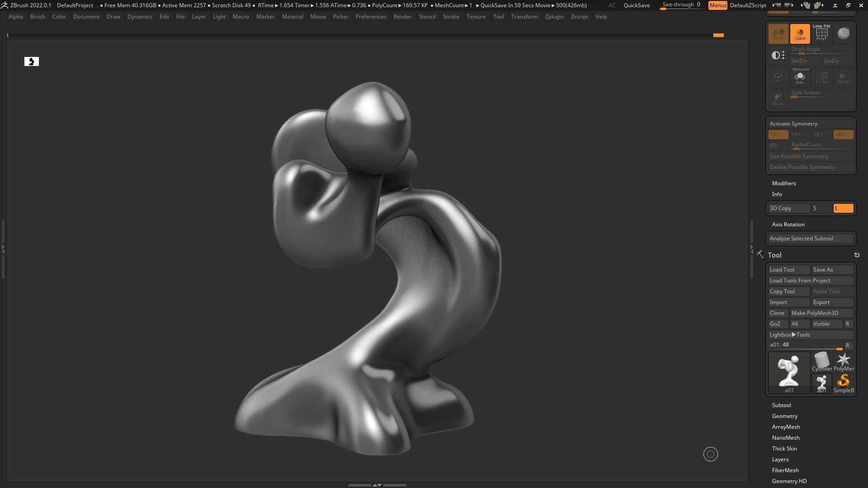868x488 pixels.
Task: Click the Tool palette restore icon
Action: [857, 255]
